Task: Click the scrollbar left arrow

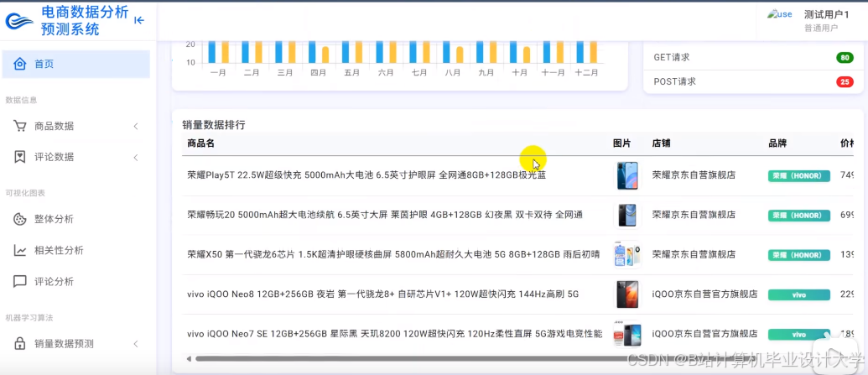Action: click(189, 359)
